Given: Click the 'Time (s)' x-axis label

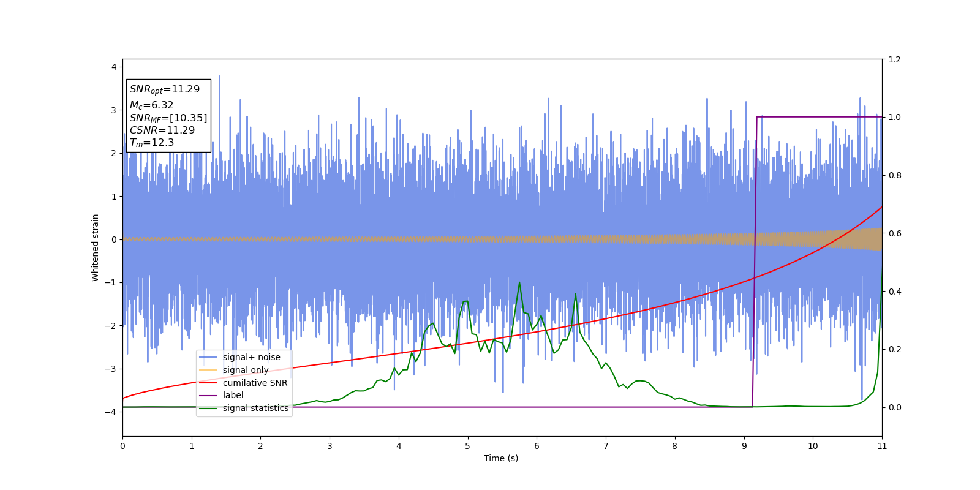Looking at the screenshot, I should point(501,458).
